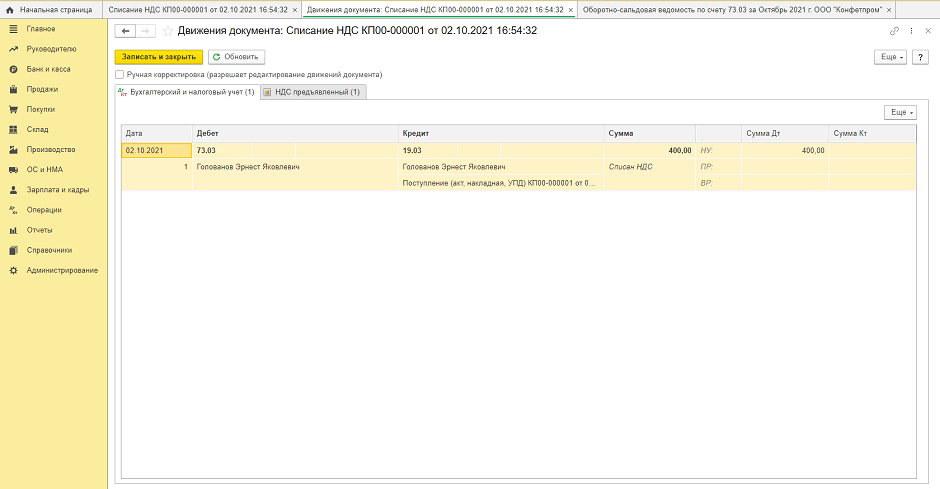Image resolution: width=940 pixels, height=489 pixels.
Task: Go to the Начальная страница home tab
Action: point(52,9)
